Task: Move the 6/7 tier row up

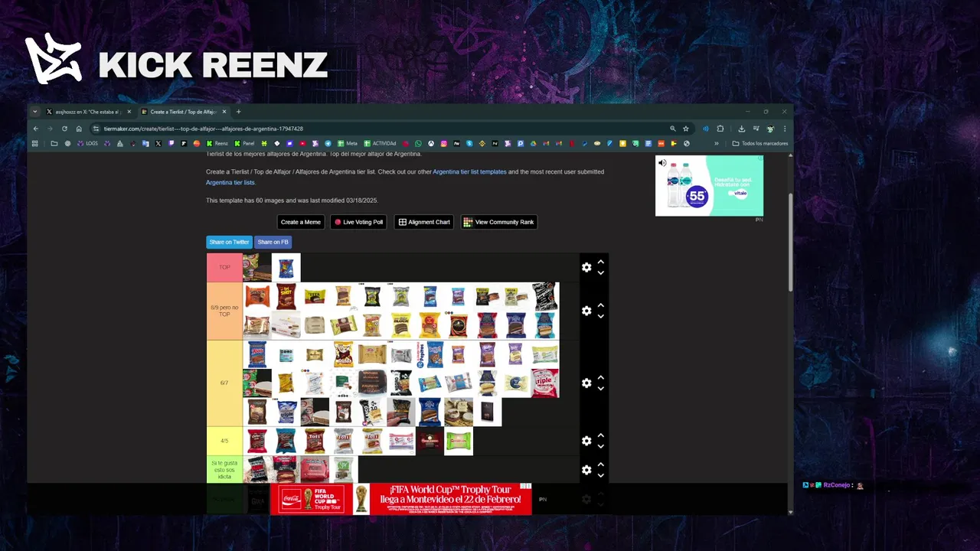Action: click(601, 377)
